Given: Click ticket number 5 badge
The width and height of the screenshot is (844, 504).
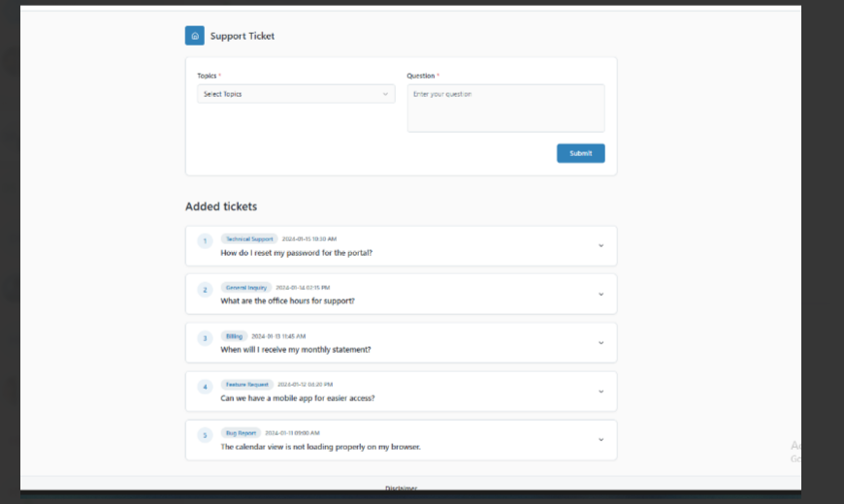Looking at the screenshot, I should point(205,435).
